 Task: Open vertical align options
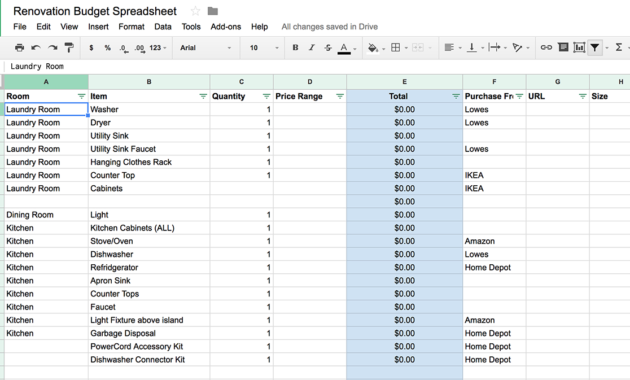(x=472, y=47)
